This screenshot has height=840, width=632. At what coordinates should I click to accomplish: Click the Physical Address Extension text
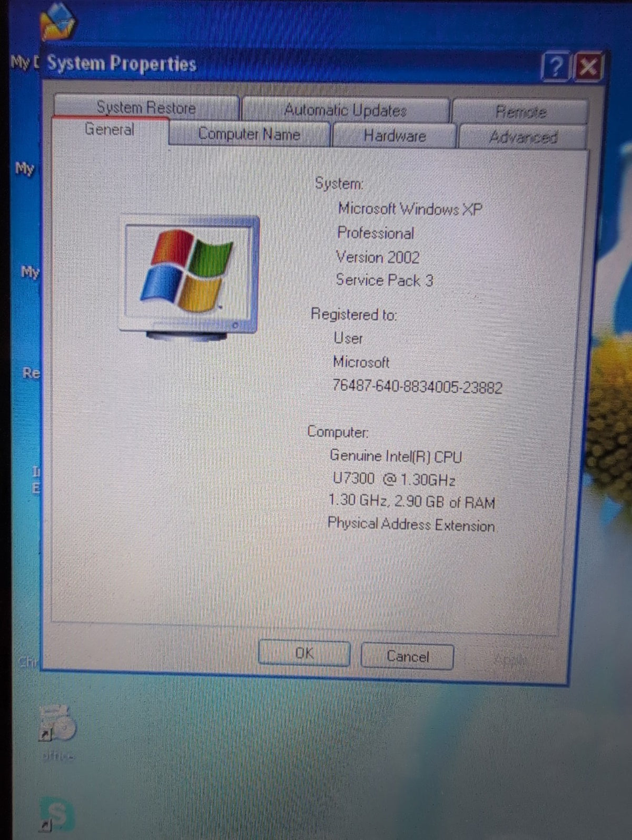pos(411,525)
